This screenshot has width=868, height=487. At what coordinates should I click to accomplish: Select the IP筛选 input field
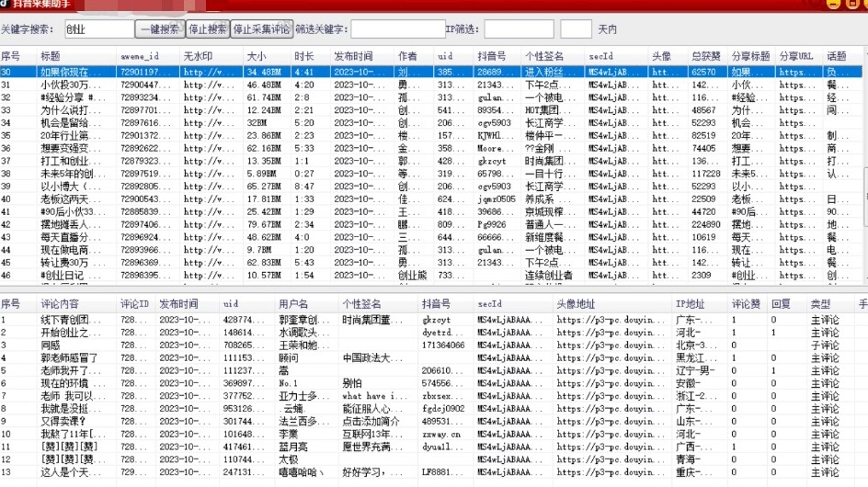(x=519, y=29)
